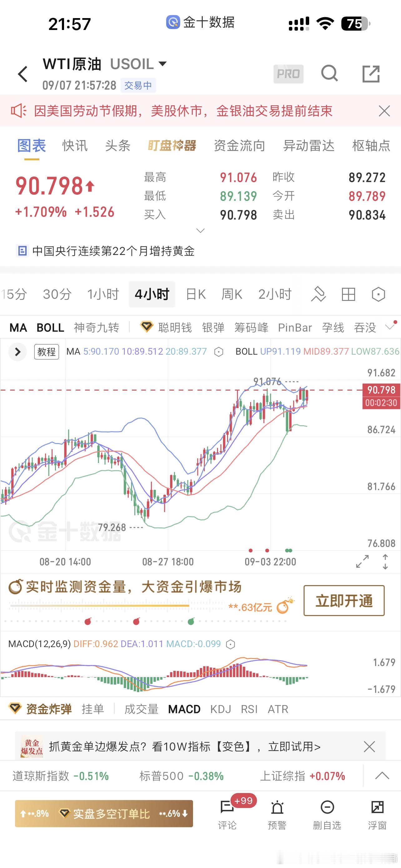401x868 pixels.
Task: Switch to the 资金流向 tab
Action: pyautogui.click(x=240, y=146)
